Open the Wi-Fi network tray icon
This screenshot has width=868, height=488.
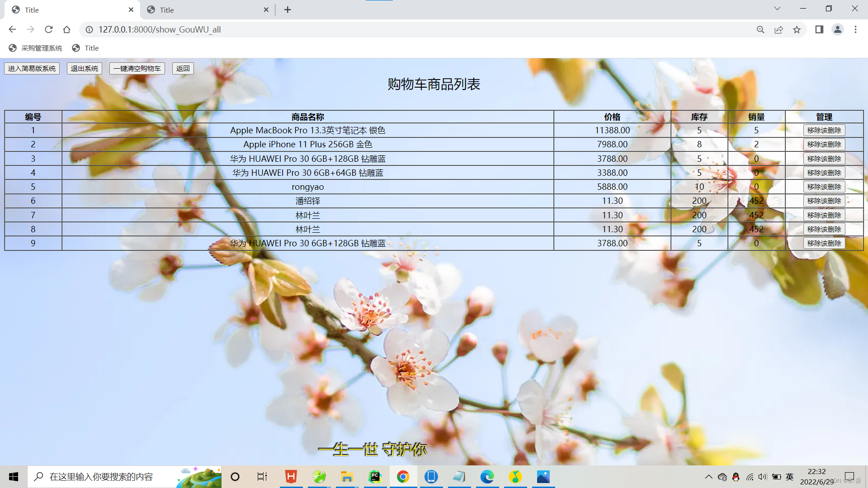point(750,477)
